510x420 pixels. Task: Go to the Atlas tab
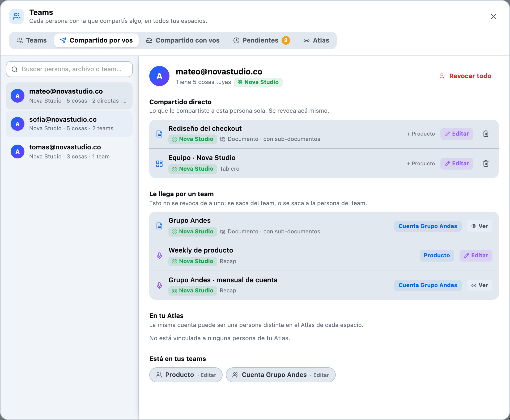pos(316,40)
